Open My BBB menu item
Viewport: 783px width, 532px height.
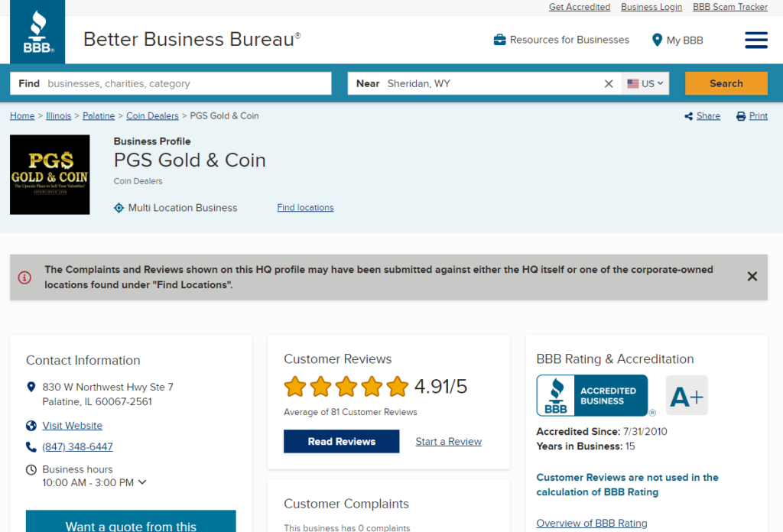(684, 41)
